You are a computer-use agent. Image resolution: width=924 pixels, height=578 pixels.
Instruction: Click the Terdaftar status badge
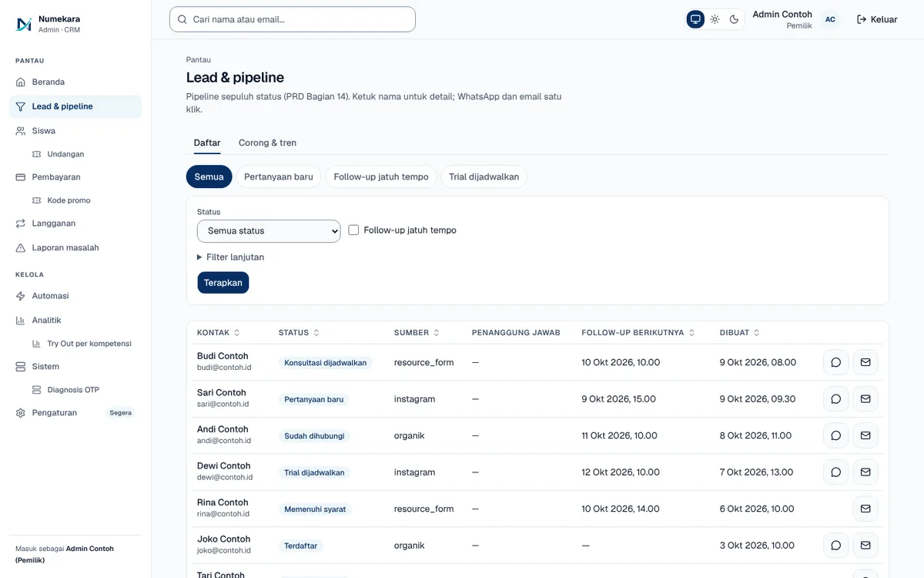pos(302,546)
